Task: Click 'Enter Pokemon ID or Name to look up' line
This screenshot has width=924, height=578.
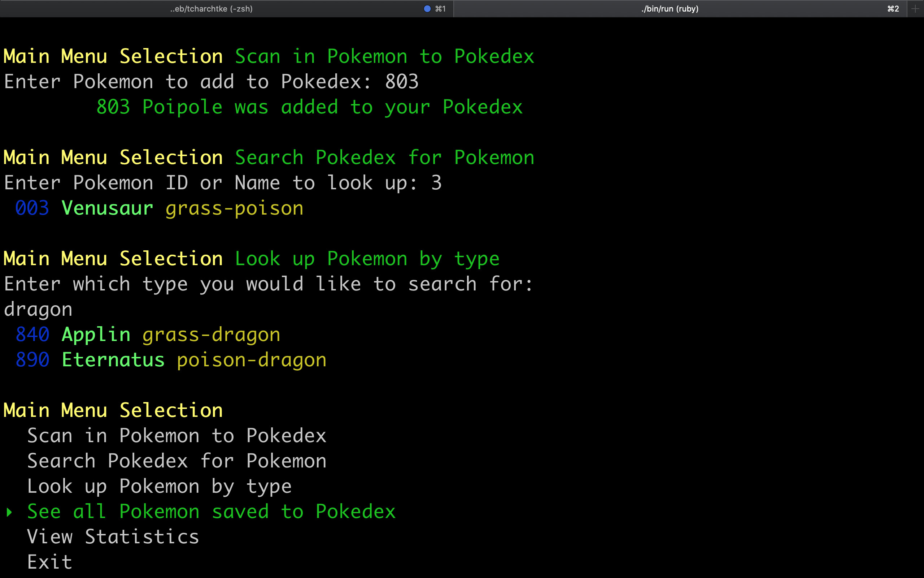Action: pos(223,183)
